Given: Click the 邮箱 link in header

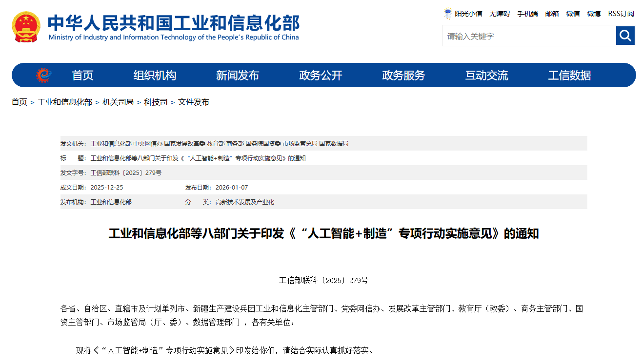Looking at the screenshot, I should point(552,14).
